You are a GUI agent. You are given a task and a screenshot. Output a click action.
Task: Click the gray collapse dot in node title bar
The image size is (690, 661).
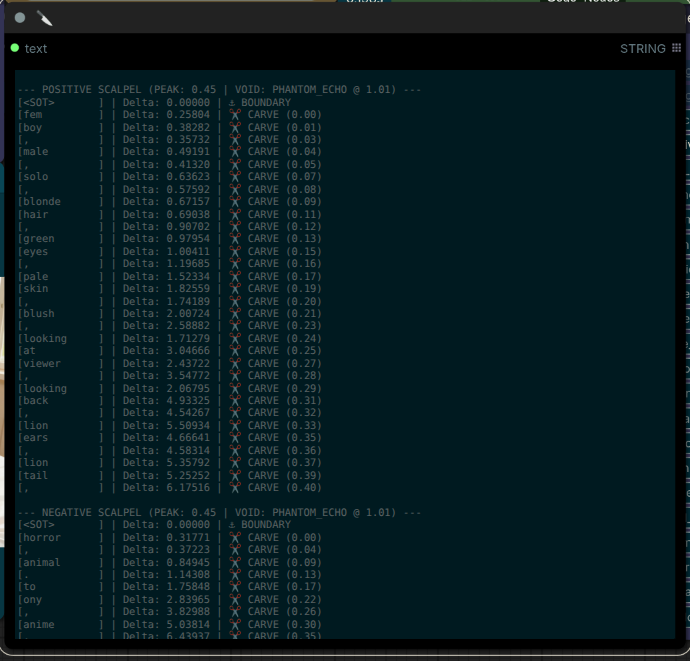pos(20,18)
